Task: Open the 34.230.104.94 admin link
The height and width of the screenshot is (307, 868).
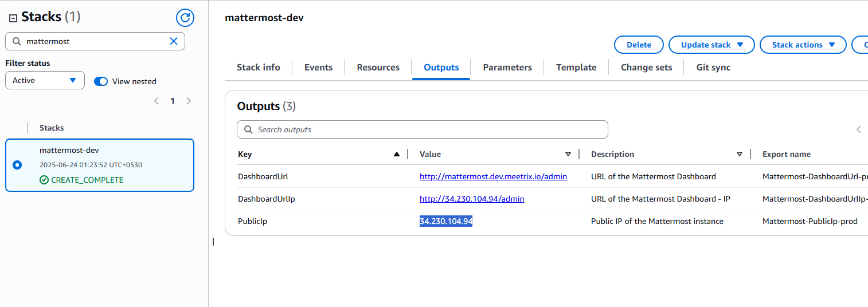Action: pyautogui.click(x=471, y=199)
